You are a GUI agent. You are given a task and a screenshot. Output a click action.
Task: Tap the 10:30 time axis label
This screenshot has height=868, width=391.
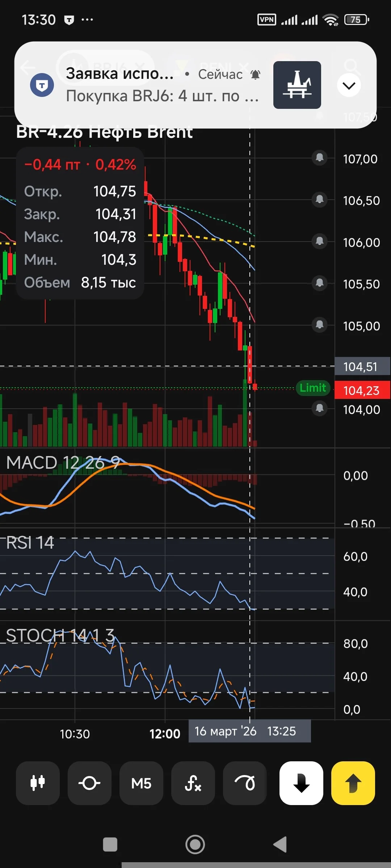pyautogui.click(x=75, y=734)
